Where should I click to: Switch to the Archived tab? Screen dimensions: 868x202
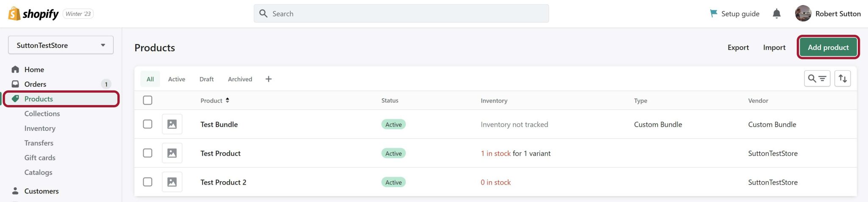click(x=240, y=79)
